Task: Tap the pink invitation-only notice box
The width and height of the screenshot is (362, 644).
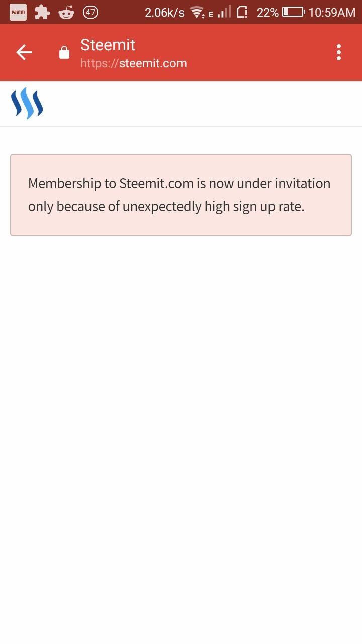Action: pos(181,195)
